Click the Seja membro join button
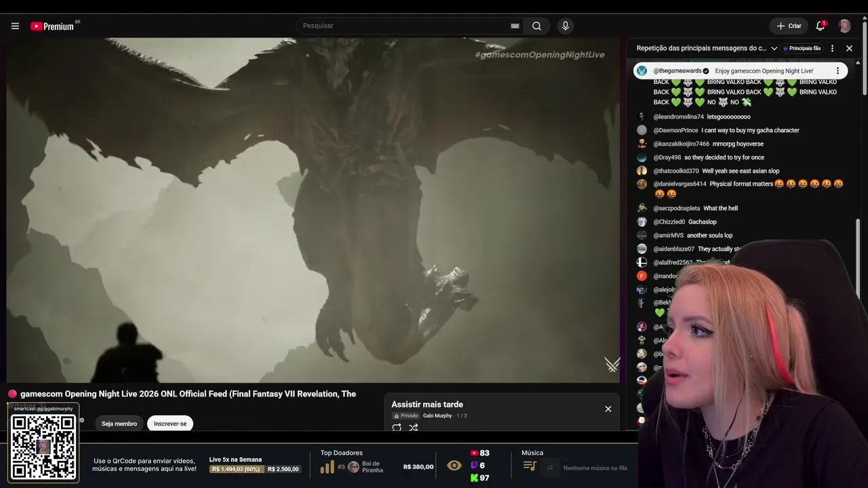 coord(119,424)
